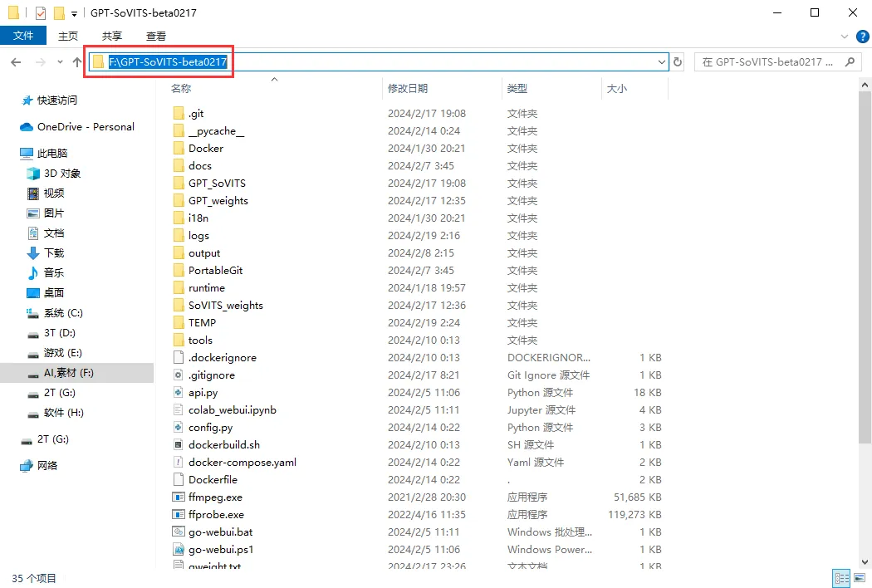This screenshot has height=588, width=872.
Task: Open the 主页 ribbon tab
Action: coord(68,37)
